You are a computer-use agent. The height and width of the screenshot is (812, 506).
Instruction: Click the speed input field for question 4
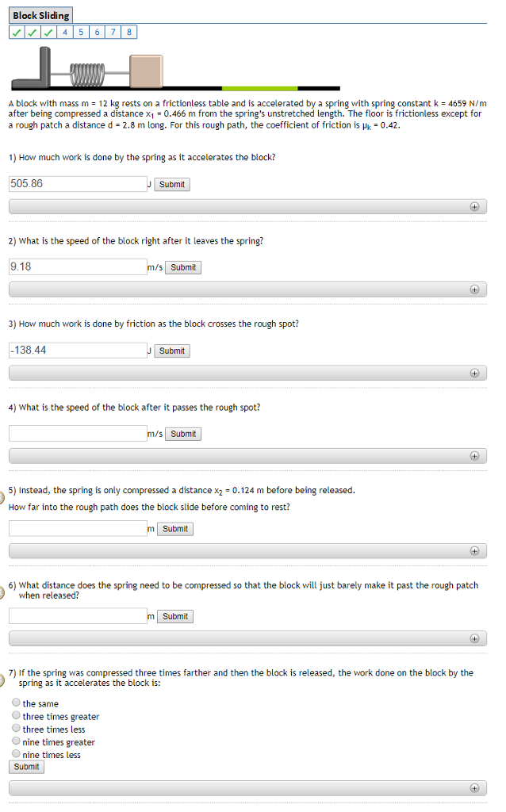tap(77, 433)
